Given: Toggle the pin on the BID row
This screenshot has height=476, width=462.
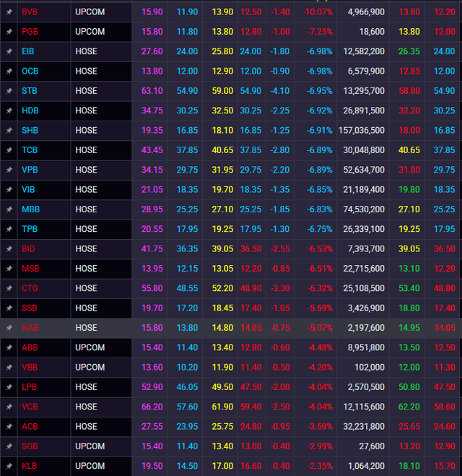Looking at the screenshot, I should (9, 248).
